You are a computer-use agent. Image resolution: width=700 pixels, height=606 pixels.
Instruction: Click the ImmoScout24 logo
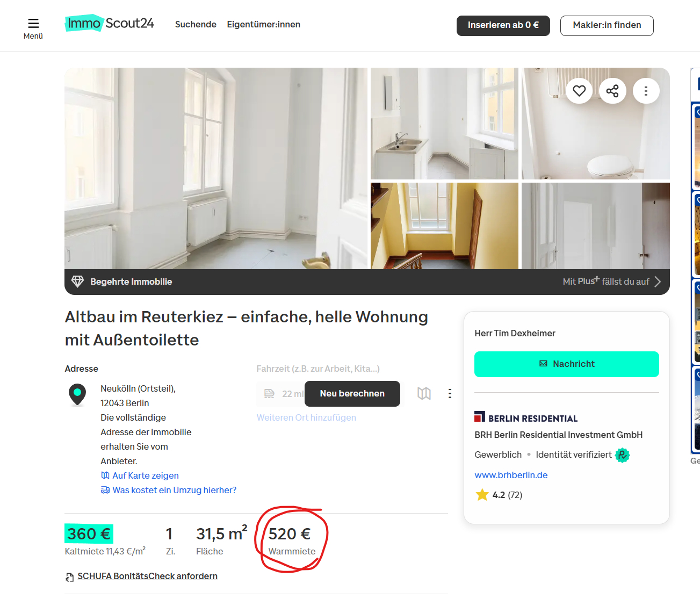pos(110,23)
